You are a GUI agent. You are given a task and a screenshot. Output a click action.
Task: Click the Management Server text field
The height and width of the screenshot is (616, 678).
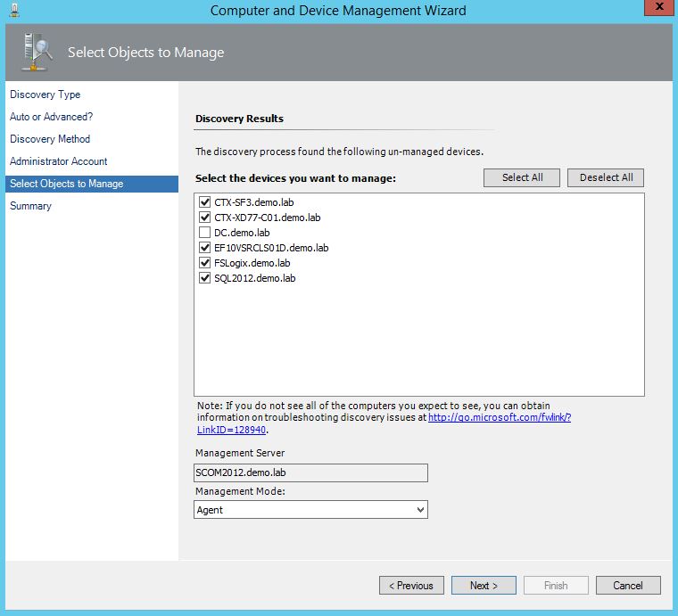310,473
